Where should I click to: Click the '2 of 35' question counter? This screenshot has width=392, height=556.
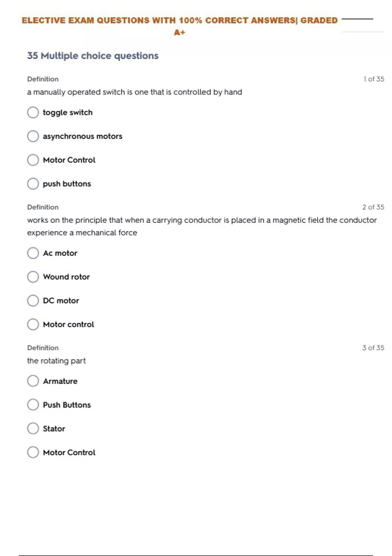[373, 207]
